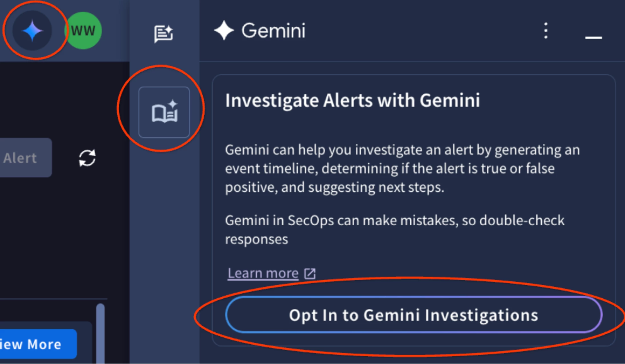Click the WW user avatar
The width and height of the screenshot is (625, 364).
coord(83,30)
